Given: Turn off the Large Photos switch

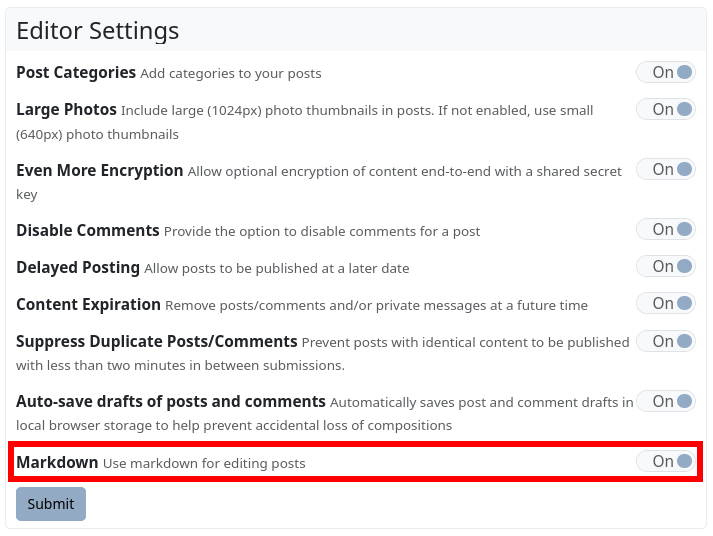Looking at the screenshot, I should 666,109.
